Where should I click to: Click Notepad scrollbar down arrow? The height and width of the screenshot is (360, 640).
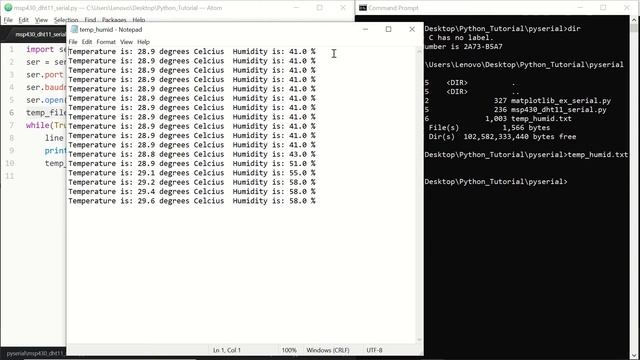pyautogui.click(x=419, y=340)
